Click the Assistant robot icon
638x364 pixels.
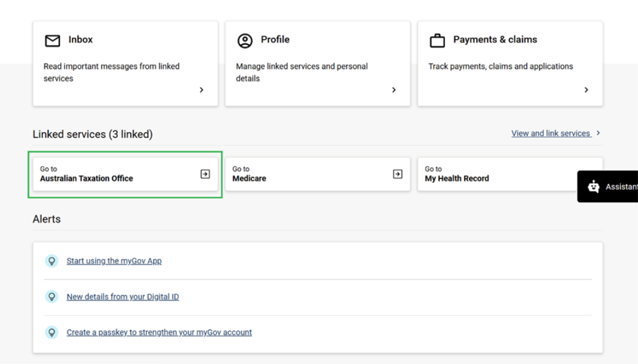(594, 186)
